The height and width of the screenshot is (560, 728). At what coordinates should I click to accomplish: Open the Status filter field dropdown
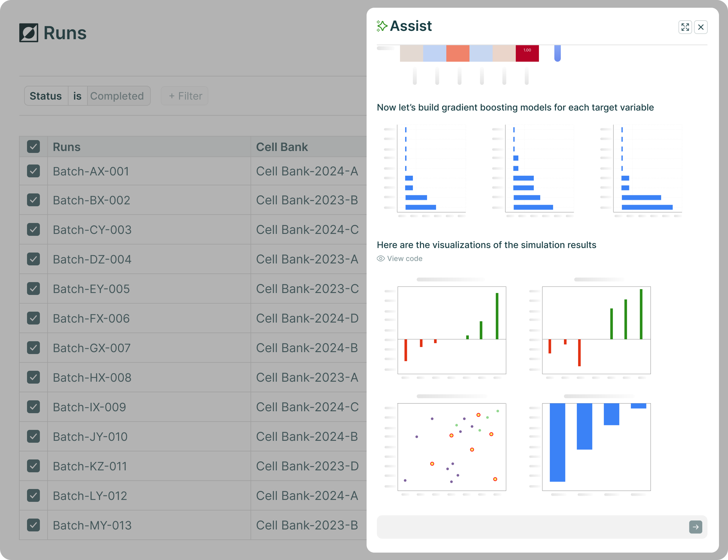46,96
